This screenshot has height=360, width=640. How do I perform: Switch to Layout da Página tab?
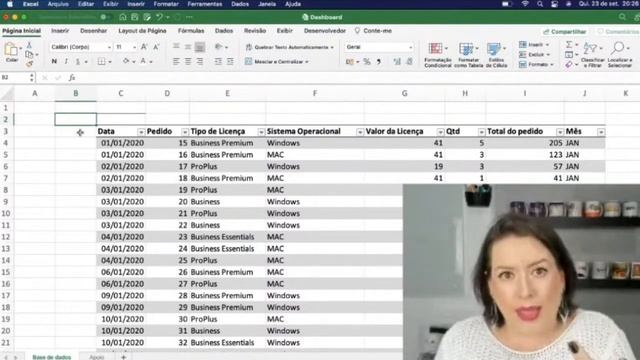142,31
